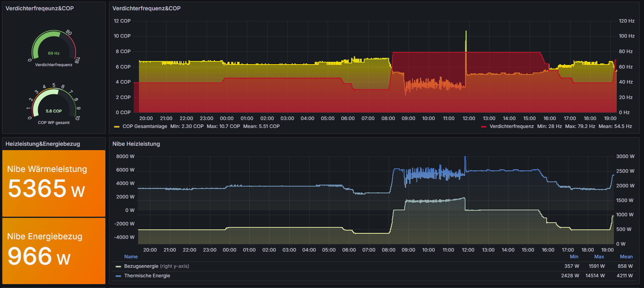
Task: Click the Verdichterfrequenz gauge showing 69 Hz
Action: tap(53, 48)
